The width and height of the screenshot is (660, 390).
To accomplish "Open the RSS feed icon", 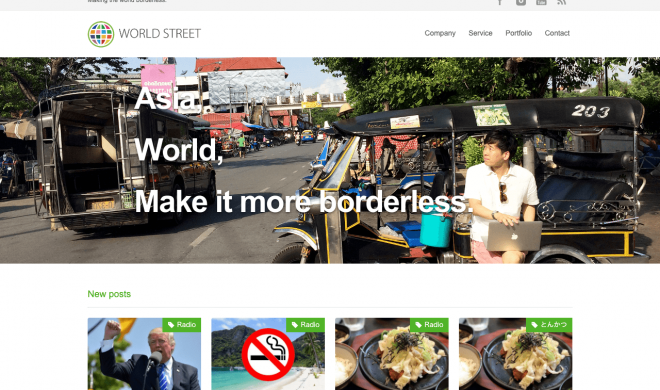I will [x=562, y=2].
